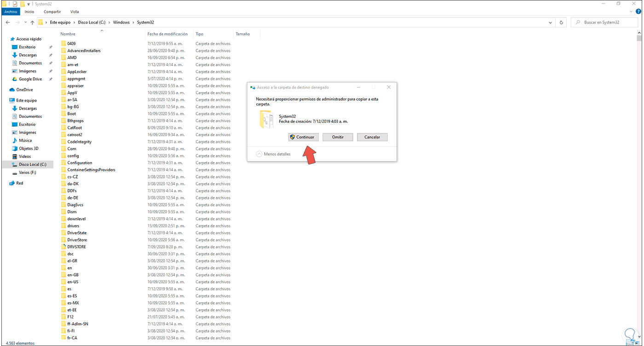
Task: Click the Red network icon
Action: coord(12,183)
